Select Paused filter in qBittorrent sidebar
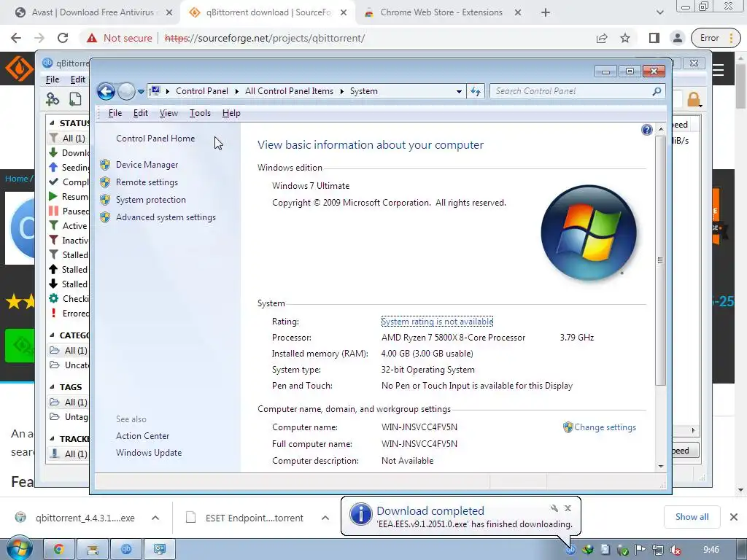Viewport: 747px width, 560px height. tap(69, 211)
